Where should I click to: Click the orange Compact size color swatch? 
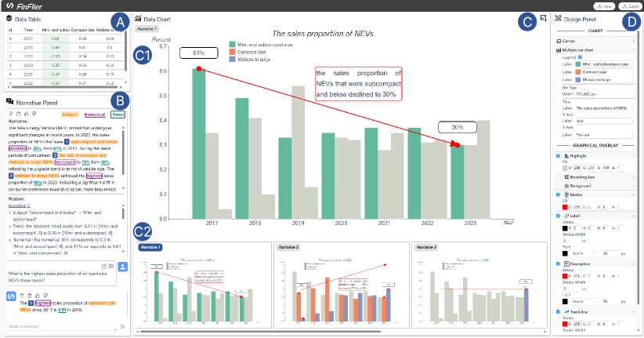coord(578,72)
